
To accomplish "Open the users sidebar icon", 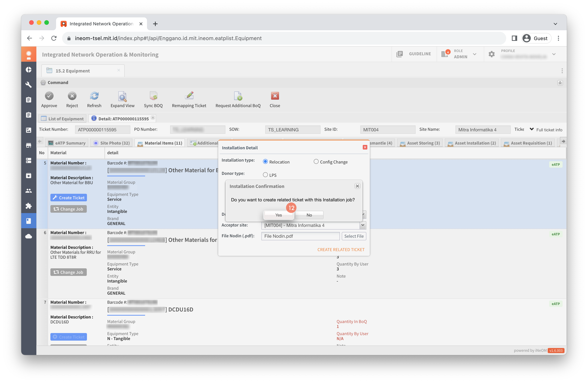I will 29,191.
